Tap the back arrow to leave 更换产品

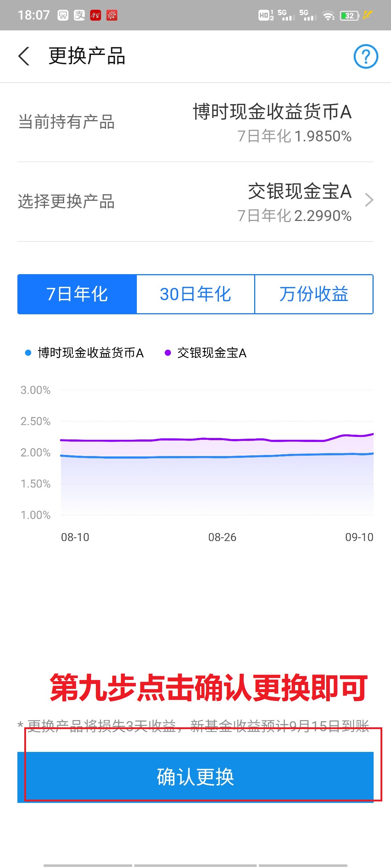pyautogui.click(x=24, y=56)
